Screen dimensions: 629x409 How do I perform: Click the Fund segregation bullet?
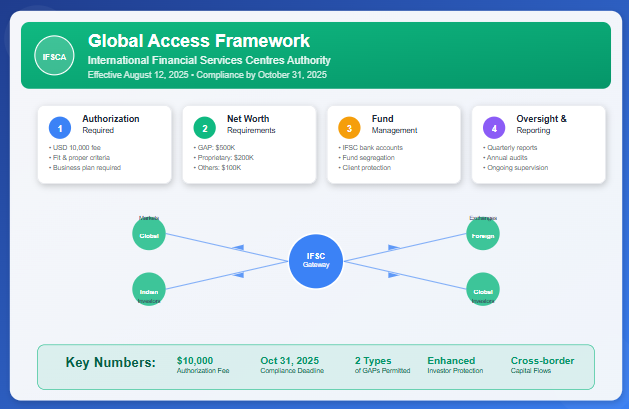pyautogui.click(x=366, y=158)
